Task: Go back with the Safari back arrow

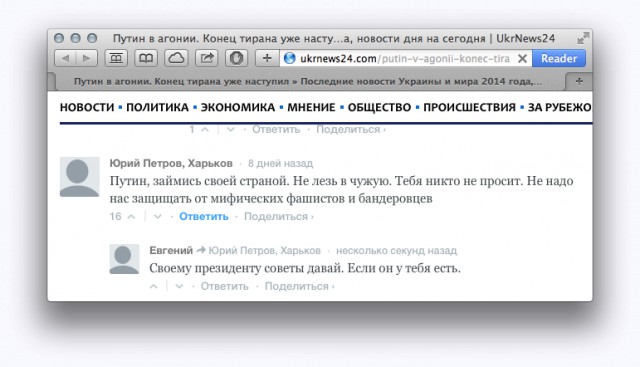Action: 65,58
